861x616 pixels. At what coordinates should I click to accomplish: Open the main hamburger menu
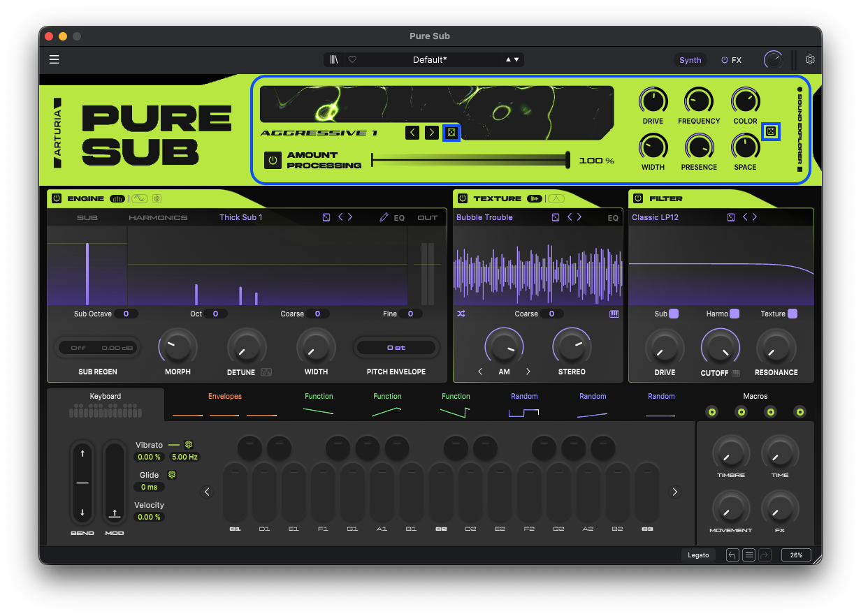pyautogui.click(x=54, y=59)
